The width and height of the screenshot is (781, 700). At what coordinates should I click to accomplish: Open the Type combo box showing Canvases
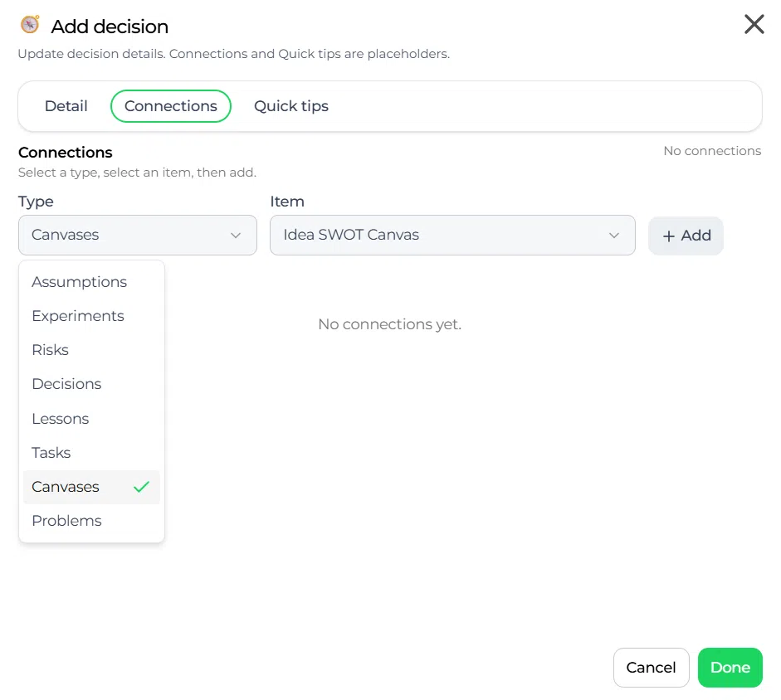pos(138,235)
